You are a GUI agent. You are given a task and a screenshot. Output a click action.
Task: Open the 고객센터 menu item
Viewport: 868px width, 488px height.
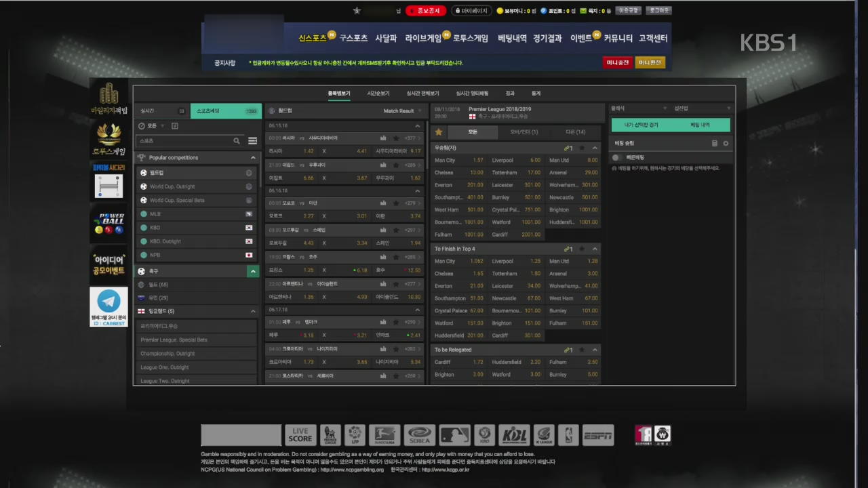(x=653, y=39)
